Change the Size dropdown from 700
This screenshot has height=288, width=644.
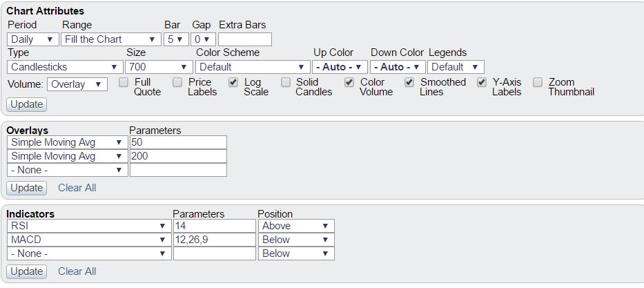(x=159, y=67)
